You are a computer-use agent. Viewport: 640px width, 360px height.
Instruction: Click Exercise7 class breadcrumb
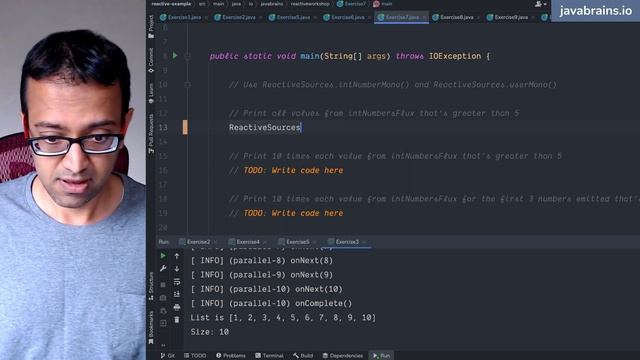click(351, 4)
